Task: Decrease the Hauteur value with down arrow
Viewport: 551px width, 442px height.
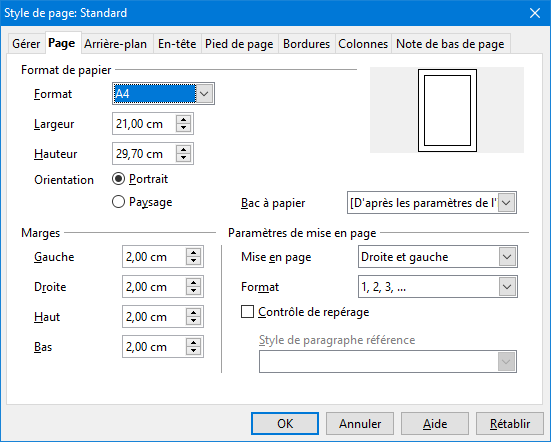Action: coord(183,158)
